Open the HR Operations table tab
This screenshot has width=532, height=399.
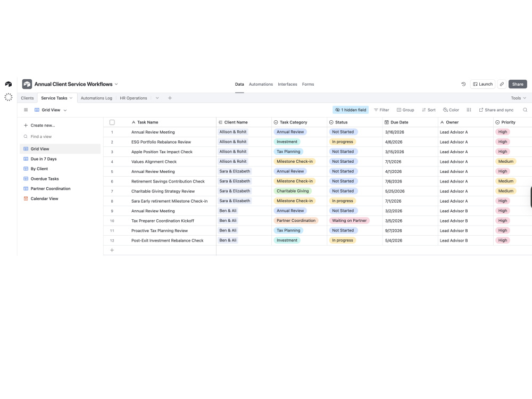tap(134, 98)
